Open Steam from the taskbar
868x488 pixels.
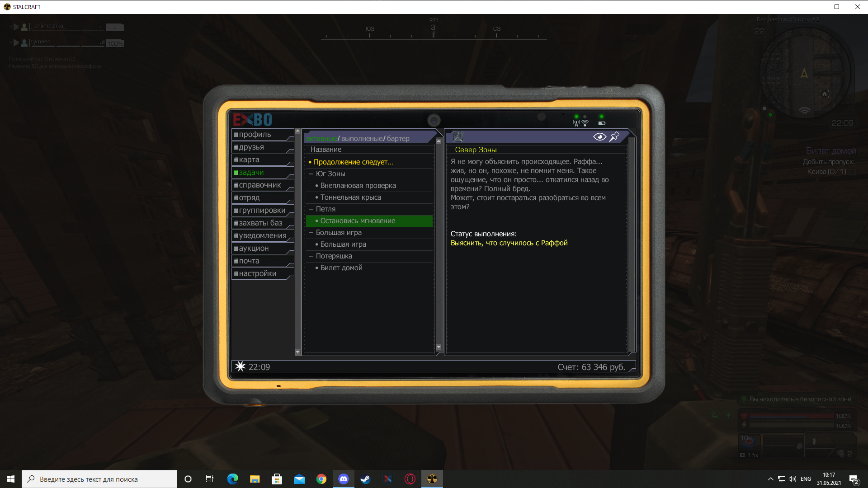tap(366, 479)
